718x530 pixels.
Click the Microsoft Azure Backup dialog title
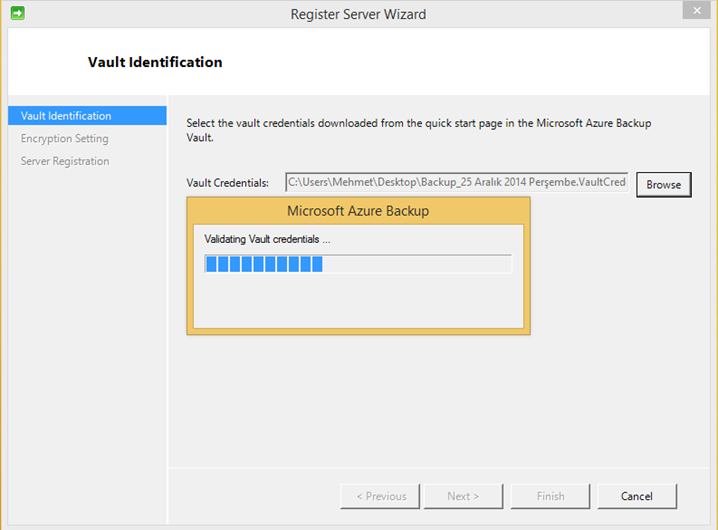[358, 211]
